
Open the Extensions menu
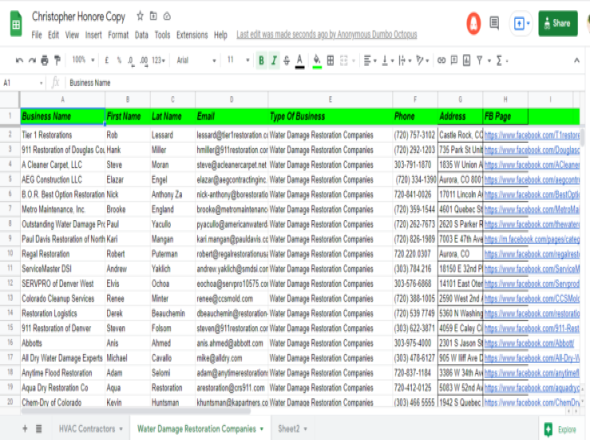(x=192, y=35)
